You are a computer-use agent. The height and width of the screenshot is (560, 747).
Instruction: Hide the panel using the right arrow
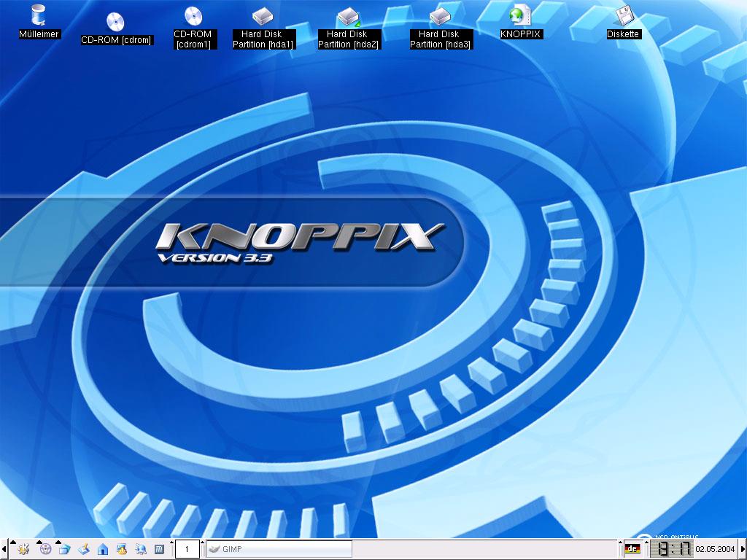(743, 549)
